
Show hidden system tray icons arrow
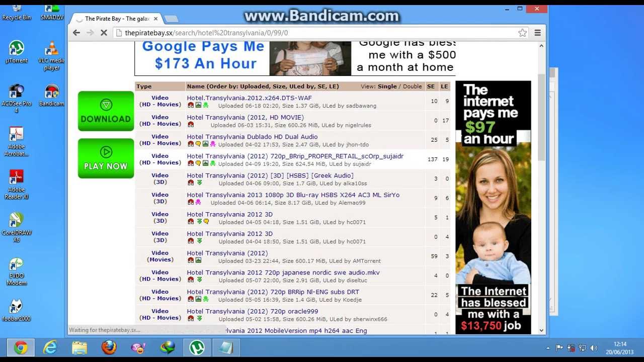tap(548, 348)
